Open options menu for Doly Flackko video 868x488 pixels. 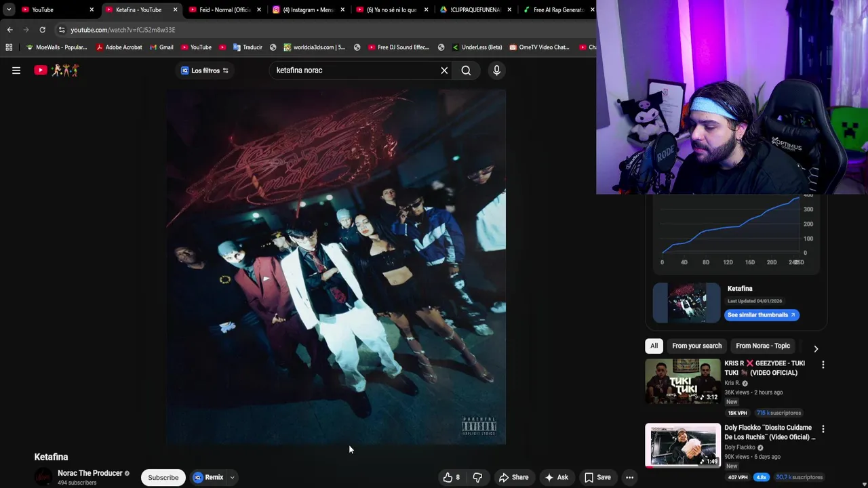click(x=823, y=429)
